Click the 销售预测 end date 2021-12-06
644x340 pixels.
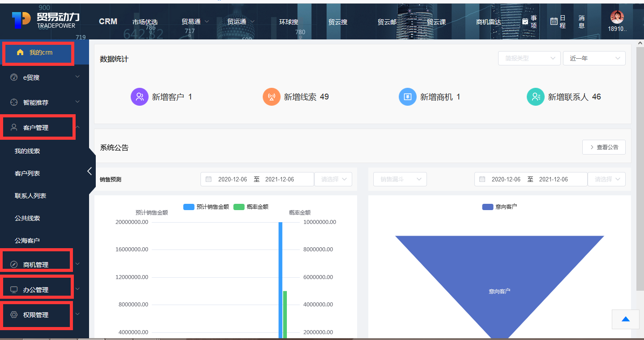[280, 179]
